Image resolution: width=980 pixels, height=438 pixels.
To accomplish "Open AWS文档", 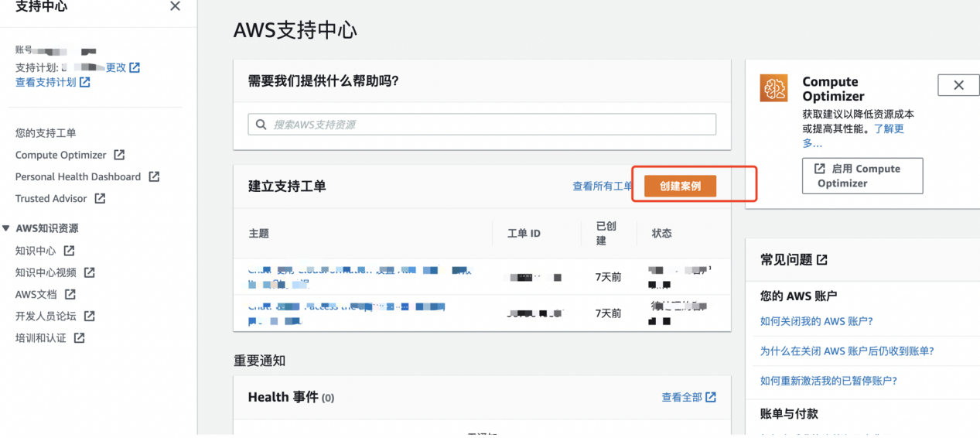I will (36, 294).
